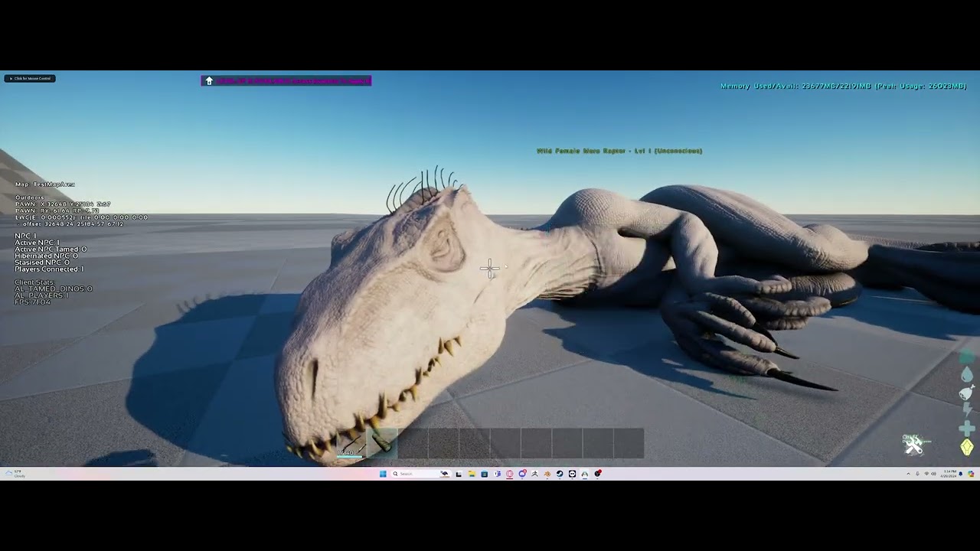Image resolution: width=980 pixels, height=551 pixels.
Task: Open Microsoft Store from the taskbar
Action: [x=484, y=474]
